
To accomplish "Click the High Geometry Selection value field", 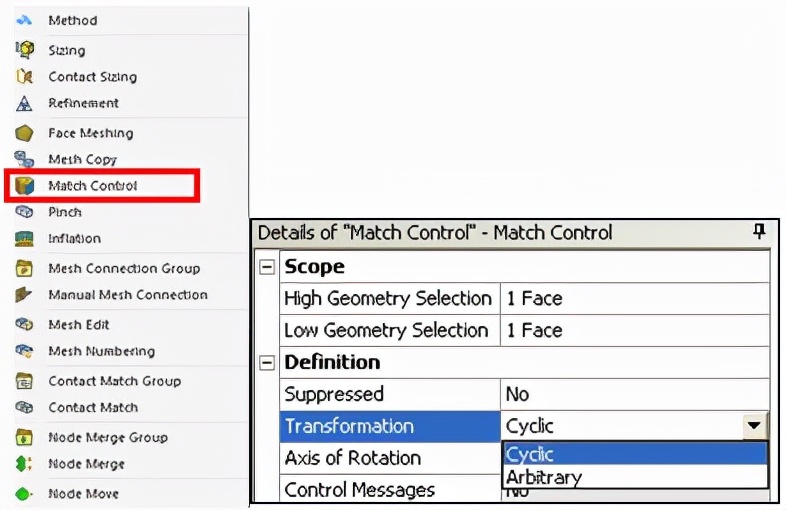I will point(633,298).
